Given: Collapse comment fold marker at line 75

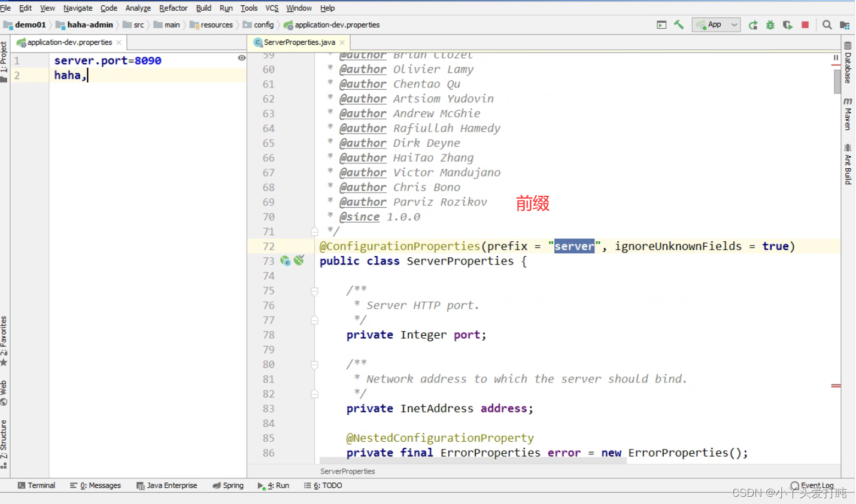Looking at the screenshot, I should coord(314,291).
